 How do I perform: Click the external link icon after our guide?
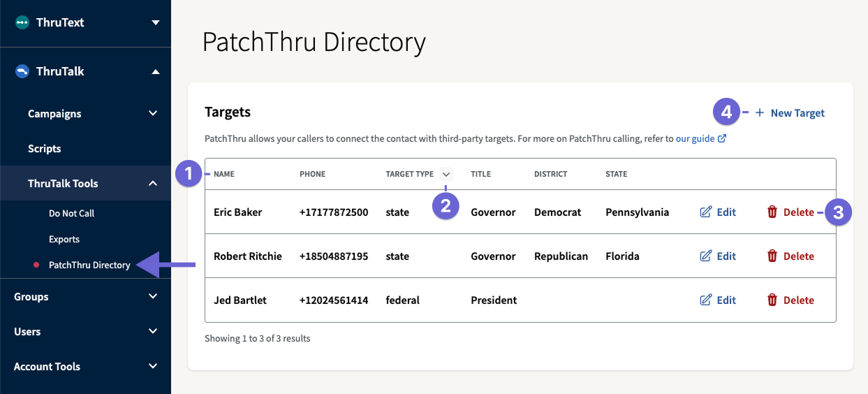(x=722, y=138)
